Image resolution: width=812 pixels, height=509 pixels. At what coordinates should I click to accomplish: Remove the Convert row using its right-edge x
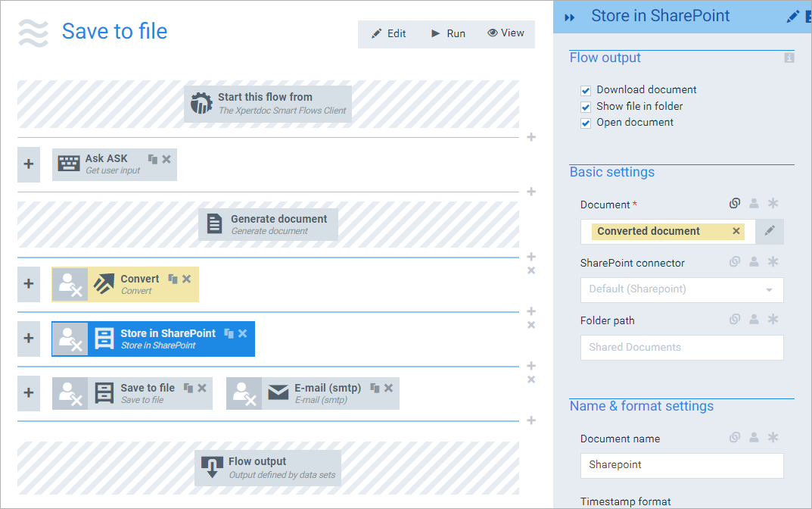click(530, 270)
